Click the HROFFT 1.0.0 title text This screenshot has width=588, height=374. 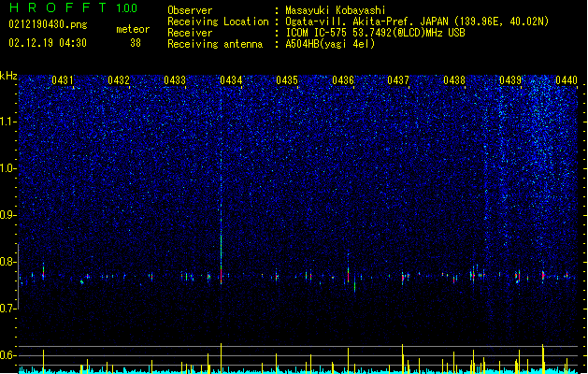(x=73, y=7)
